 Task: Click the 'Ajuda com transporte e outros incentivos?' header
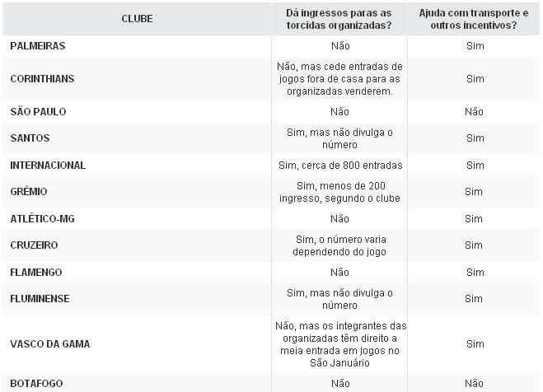pyautogui.click(x=474, y=18)
